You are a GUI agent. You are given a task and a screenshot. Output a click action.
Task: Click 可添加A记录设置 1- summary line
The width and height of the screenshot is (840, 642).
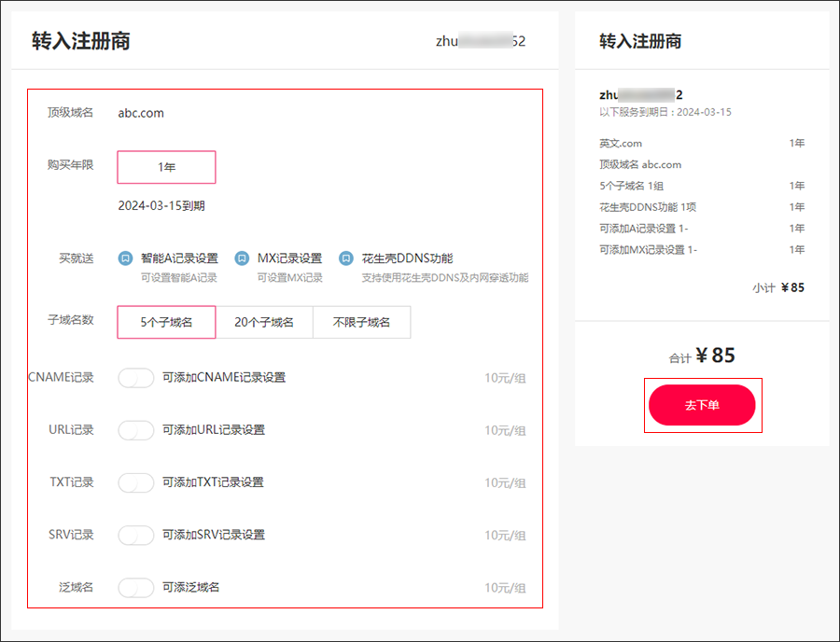click(643, 229)
